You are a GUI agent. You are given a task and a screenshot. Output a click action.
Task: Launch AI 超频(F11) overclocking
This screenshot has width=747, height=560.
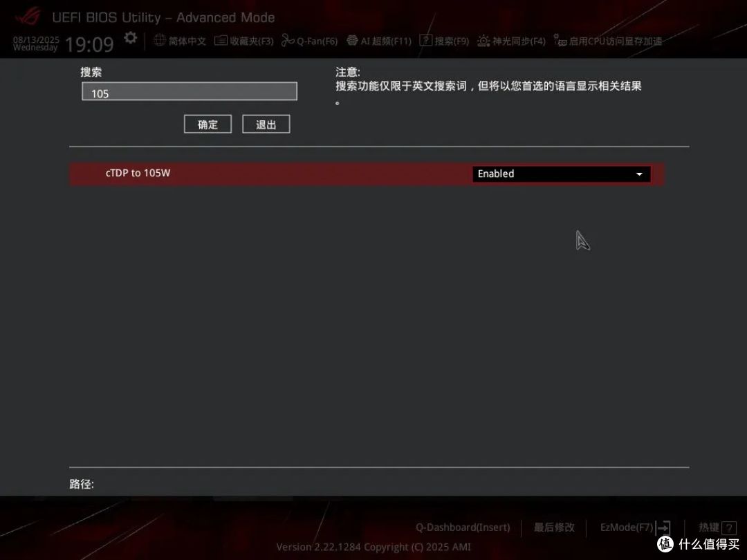click(x=379, y=41)
